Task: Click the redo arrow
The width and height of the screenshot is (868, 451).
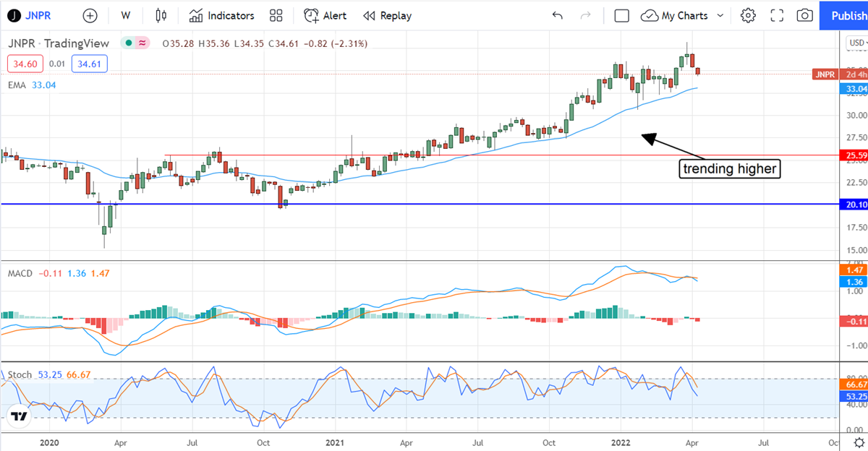Action: [x=586, y=15]
